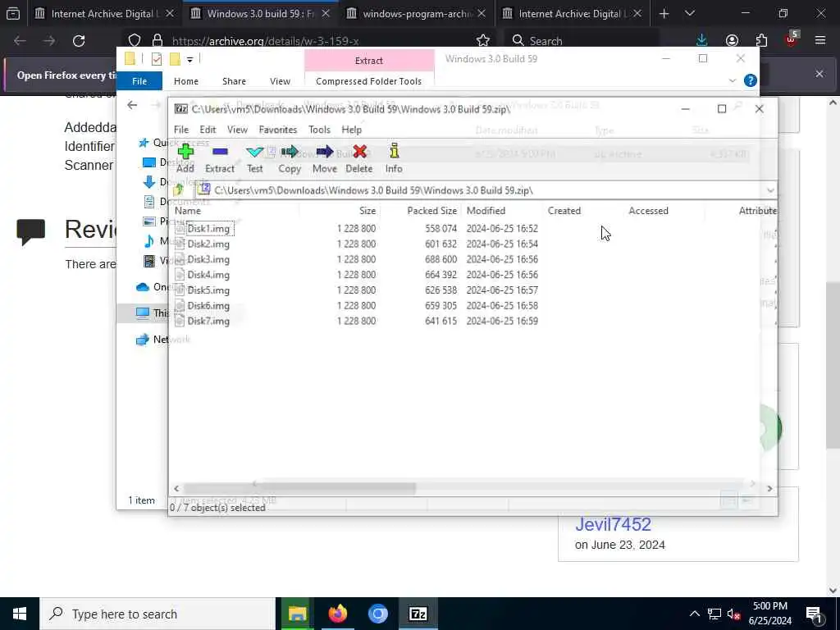Open the Firefox hamburger application menu
The image size is (840, 630).
(820, 41)
